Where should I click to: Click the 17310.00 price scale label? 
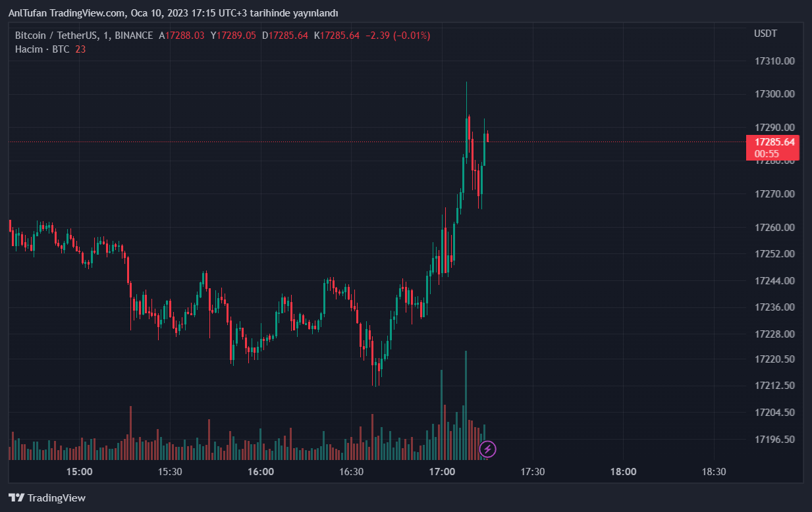[x=774, y=61]
